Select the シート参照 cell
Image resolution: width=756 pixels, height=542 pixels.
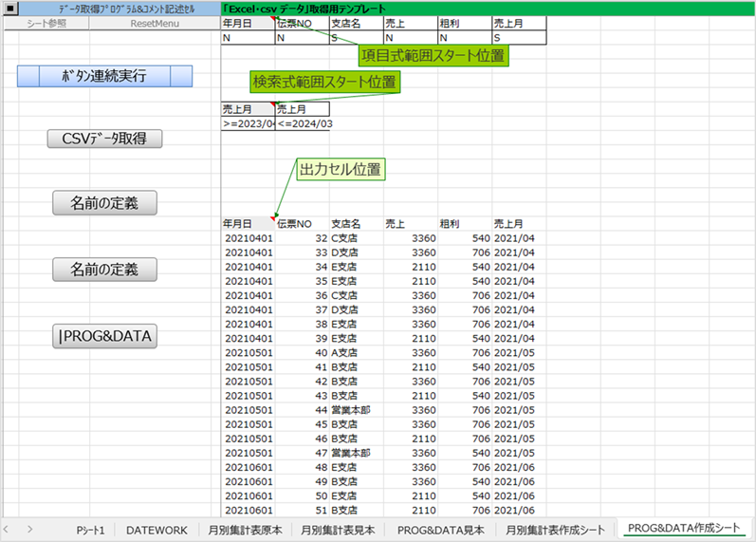tap(46, 23)
